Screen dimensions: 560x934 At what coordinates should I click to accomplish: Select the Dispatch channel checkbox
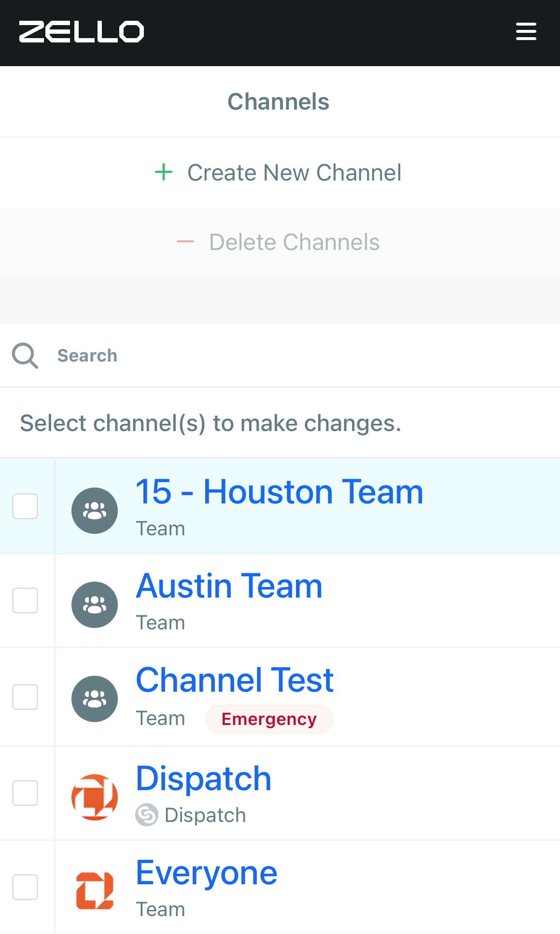pyautogui.click(x=25, y=793)
